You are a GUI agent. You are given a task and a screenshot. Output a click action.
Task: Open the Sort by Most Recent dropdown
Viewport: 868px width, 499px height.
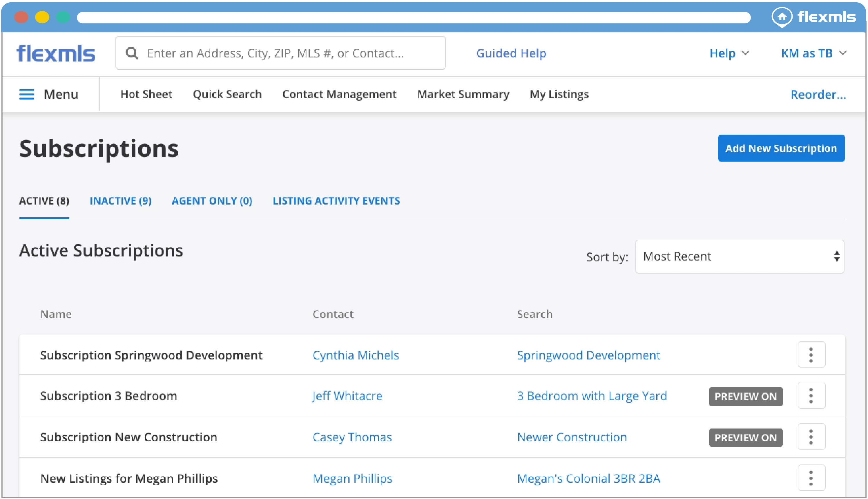[739, 256]
